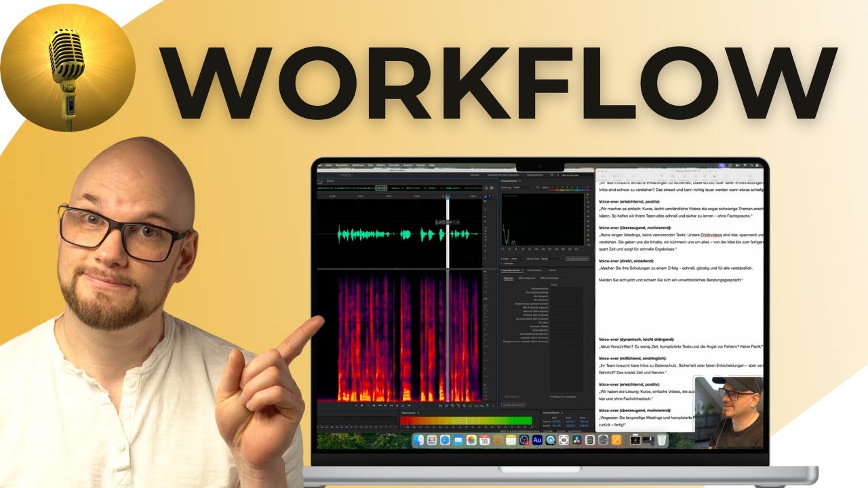Open the Anzeige Linien dropdown
This screenshot has height=488, width=868.
517,259
